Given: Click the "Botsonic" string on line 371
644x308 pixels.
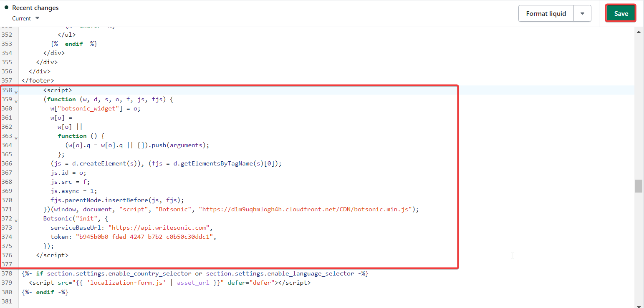Looking at the screenshot, I should (x=173, y=209).
